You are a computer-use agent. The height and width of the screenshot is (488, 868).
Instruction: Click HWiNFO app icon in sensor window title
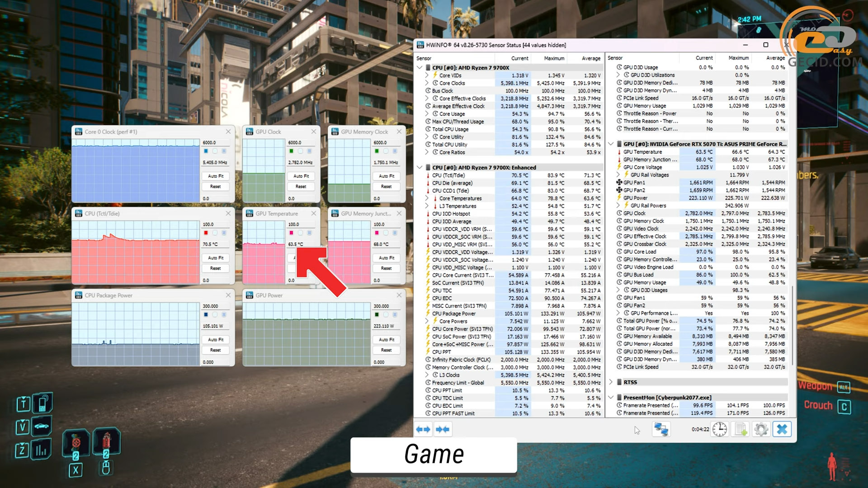[x=420, y=45]
